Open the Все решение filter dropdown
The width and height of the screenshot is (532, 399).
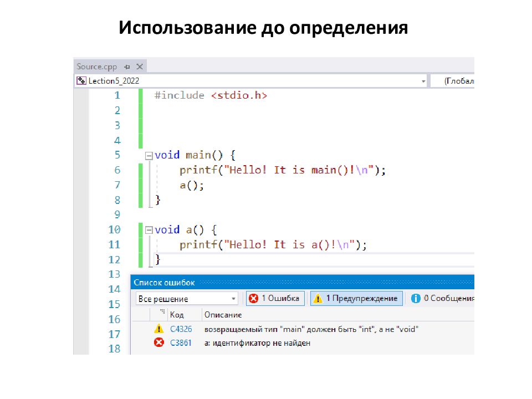click(187, 299)
